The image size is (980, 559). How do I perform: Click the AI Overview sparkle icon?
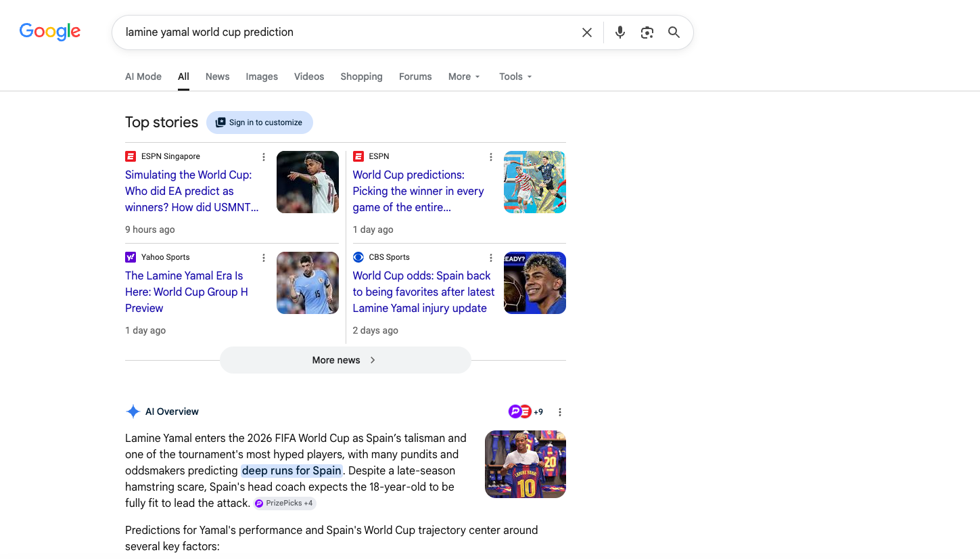point(133,411)
